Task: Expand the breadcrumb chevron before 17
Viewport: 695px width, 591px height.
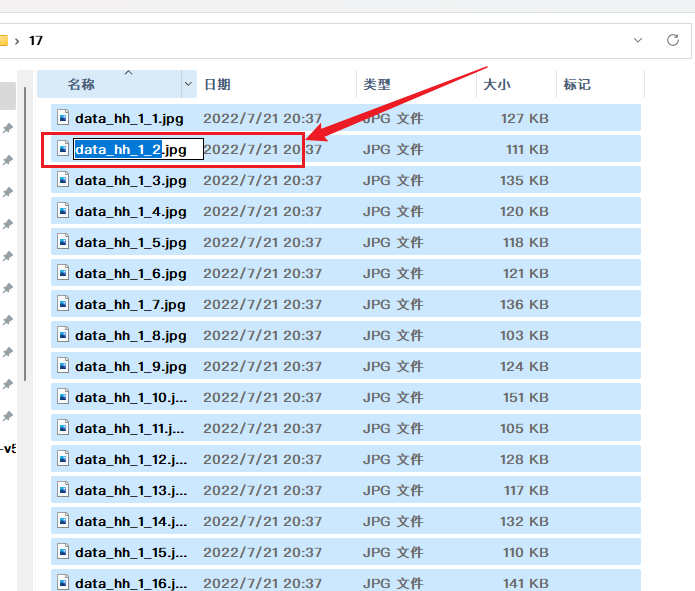Action: (x=17, y=41)
